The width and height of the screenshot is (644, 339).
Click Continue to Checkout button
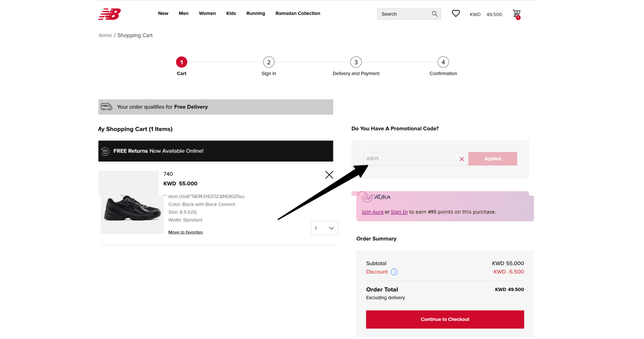tap(445, 319)
